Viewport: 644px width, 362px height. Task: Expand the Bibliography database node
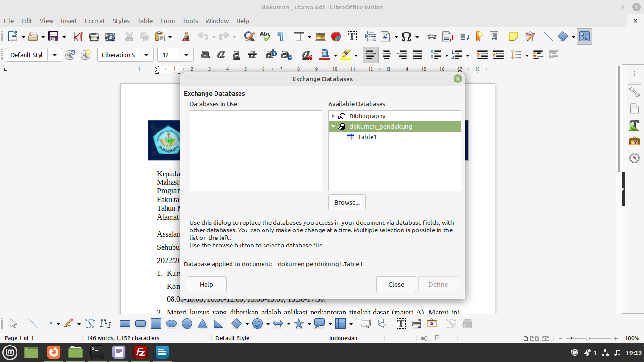click(x=333, y=116)
